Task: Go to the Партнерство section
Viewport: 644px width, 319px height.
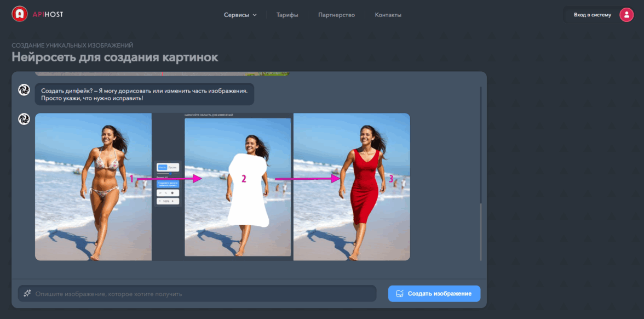Action: coord(336,15)
